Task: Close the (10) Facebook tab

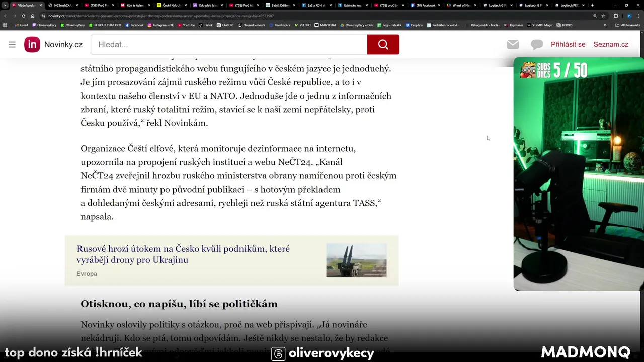Action: (440, 5)
